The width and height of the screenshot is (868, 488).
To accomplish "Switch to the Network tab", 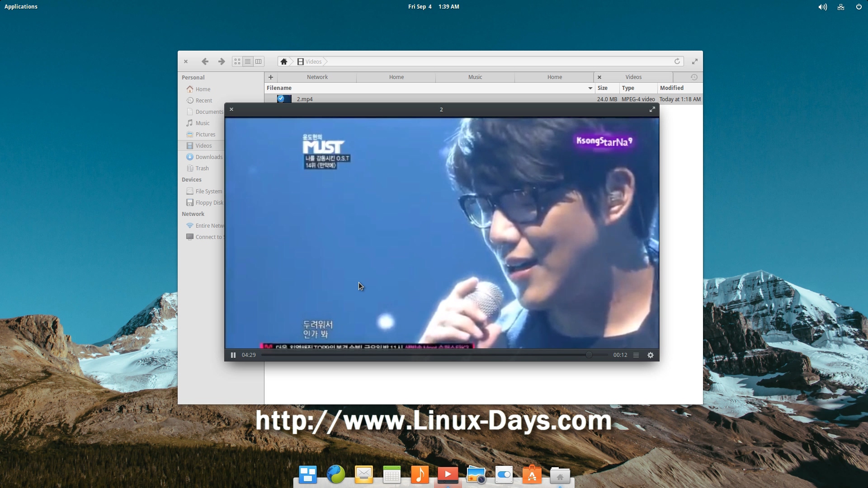I will 317,77.
